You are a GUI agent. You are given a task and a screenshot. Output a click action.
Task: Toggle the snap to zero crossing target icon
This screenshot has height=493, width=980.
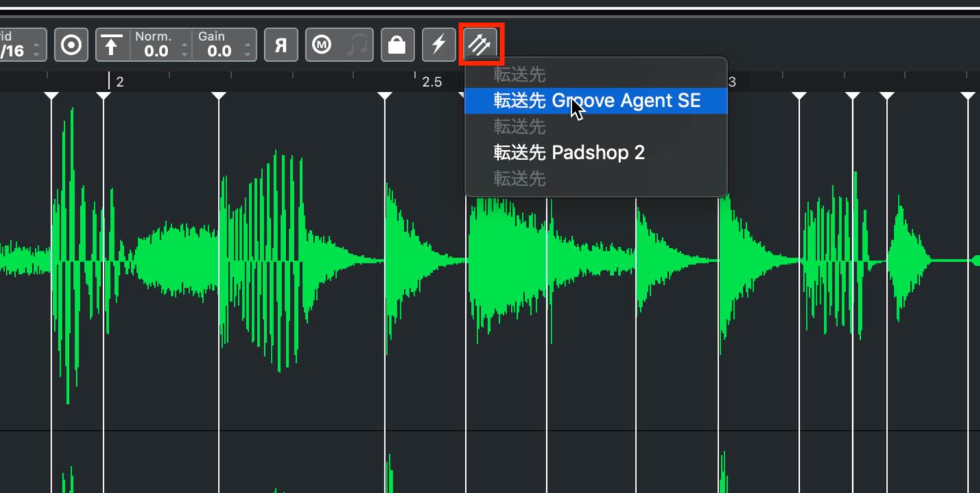click(x=71, y=45)
